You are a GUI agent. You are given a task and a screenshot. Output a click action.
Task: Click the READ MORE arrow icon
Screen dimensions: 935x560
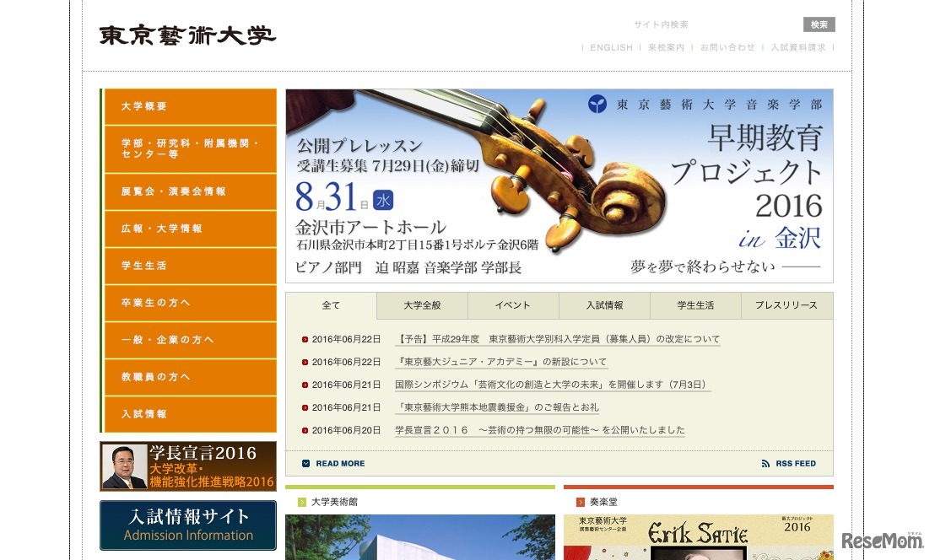[306, 464]
